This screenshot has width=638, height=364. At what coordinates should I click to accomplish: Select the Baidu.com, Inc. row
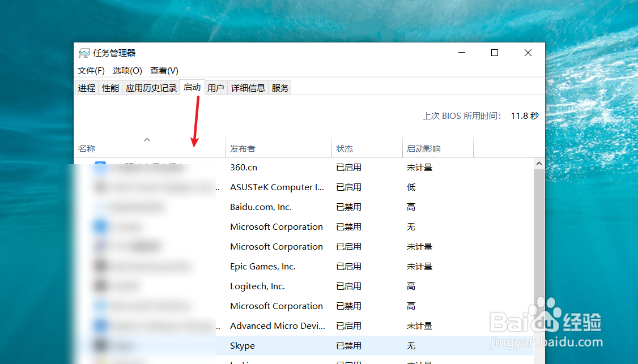point(304,207)
